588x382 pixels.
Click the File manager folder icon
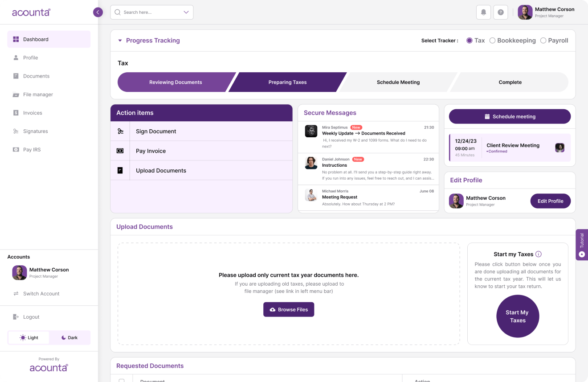pos(16,94)
